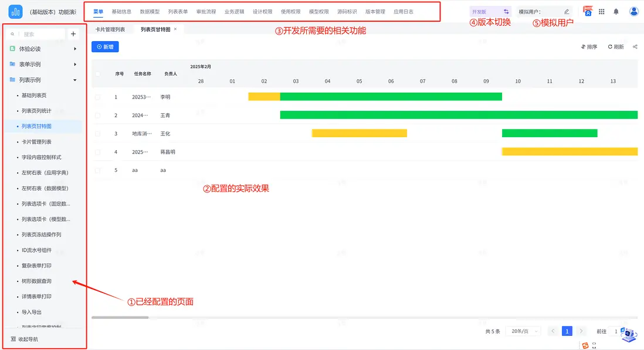Click the blue 新增 button
The image size is (644, 350).
pos(105,47)
